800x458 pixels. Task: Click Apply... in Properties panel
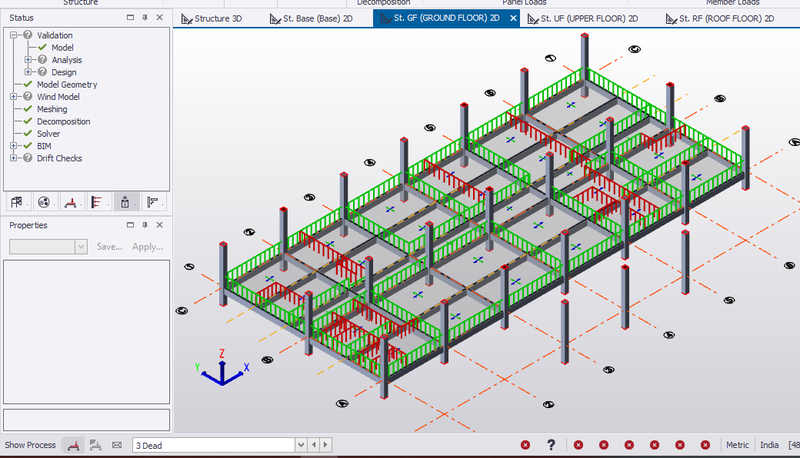click(147, 247)
